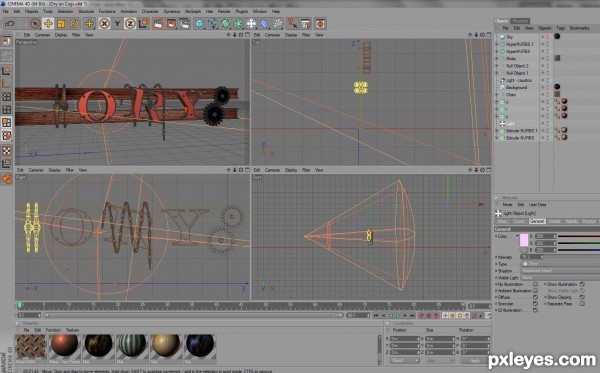The width and height of the screenshot is (600, 373).
Task: Activate the Rotate tool icon
Action: coord(74,24)
